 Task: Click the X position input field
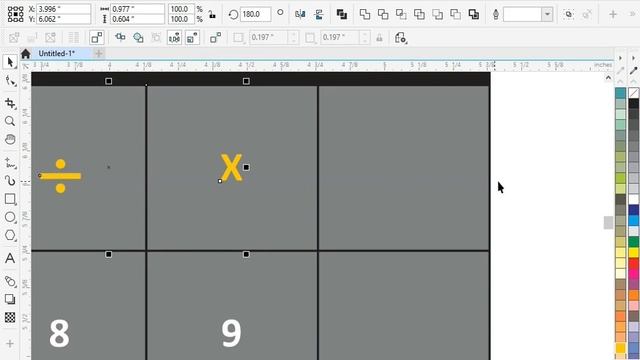tap(64, 9)
